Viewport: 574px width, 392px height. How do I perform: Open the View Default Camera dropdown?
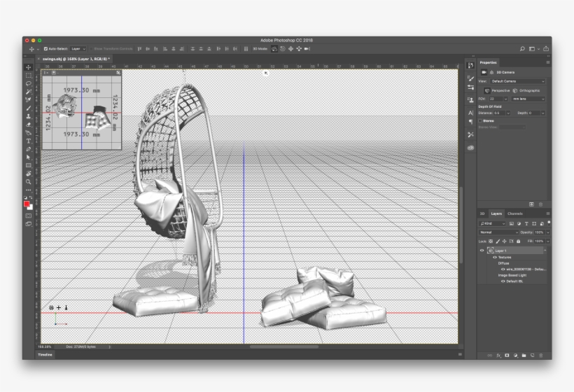517,81
